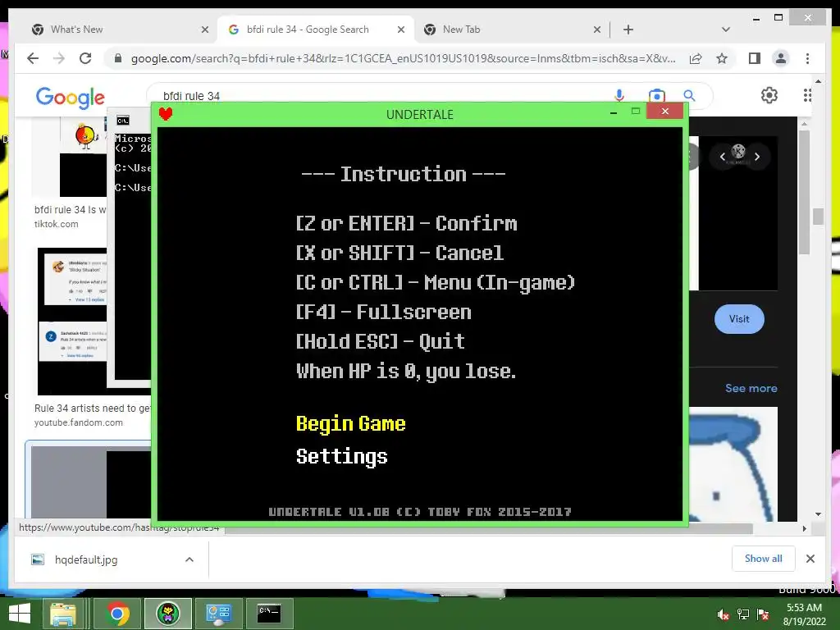This screenshot has height=630, width=840.
Task: Open the Control Panel taskbar item
Action: 218,614
